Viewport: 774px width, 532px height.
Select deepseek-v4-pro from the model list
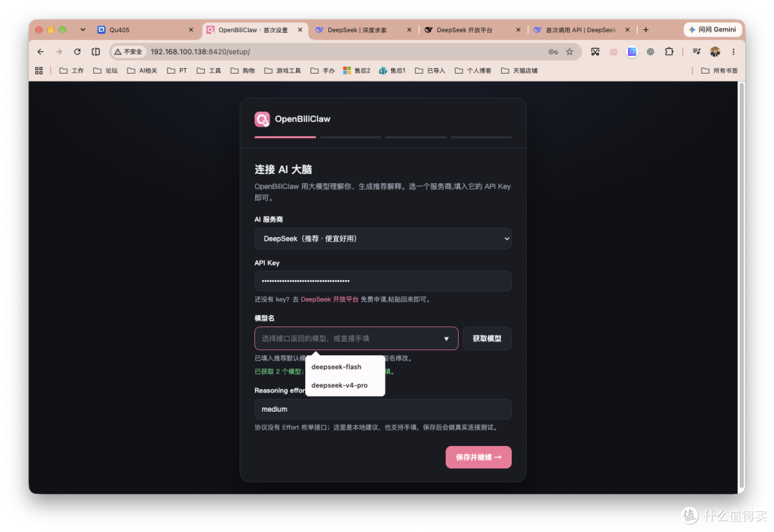click(345, 385)
